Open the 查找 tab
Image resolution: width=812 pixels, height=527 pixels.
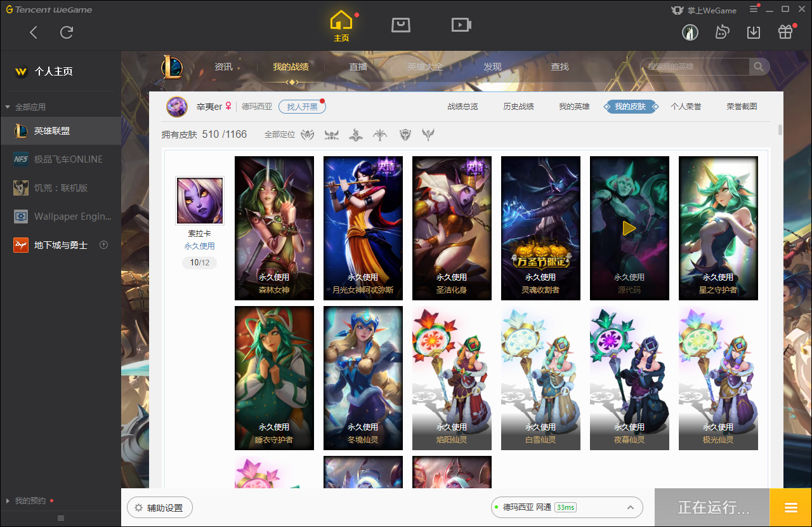coord(560,67)
